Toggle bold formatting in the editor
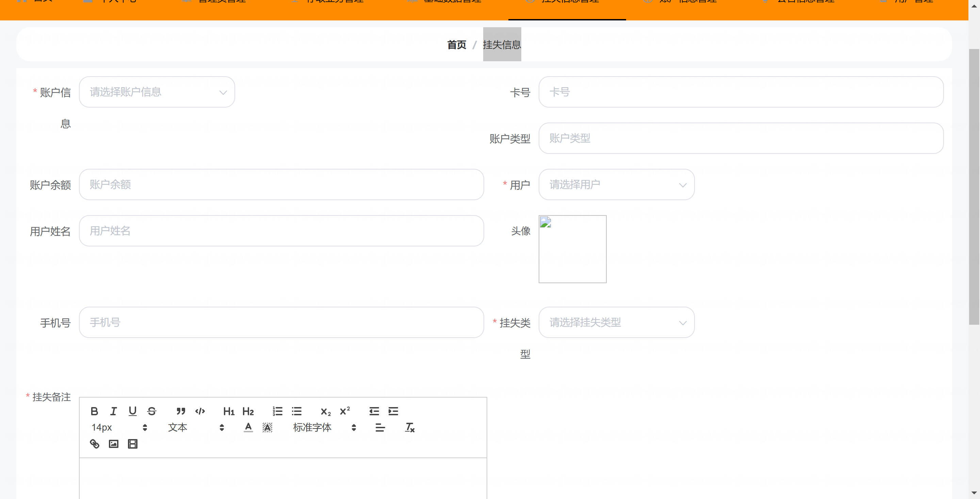 coord(94,411)
